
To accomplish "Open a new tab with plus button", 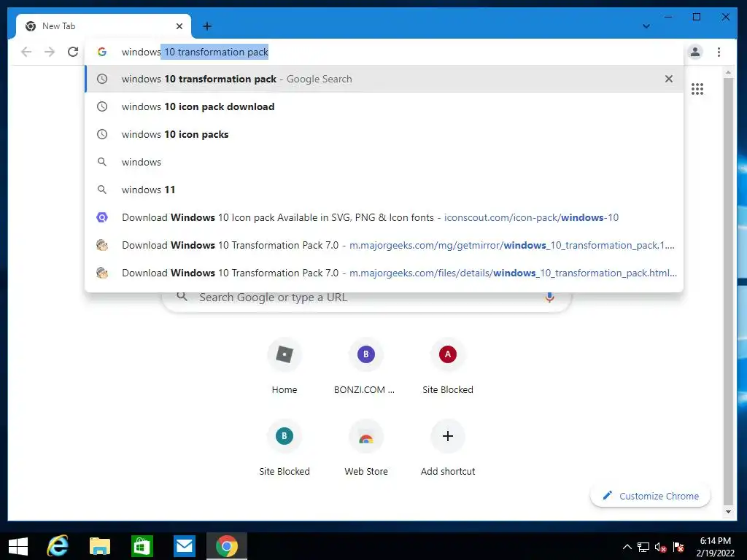I will tap(206, 26).
